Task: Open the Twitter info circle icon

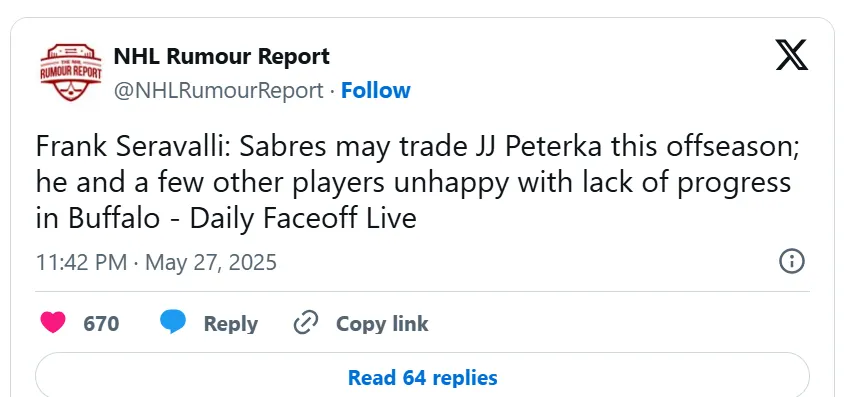Action: tap(792, 262)
